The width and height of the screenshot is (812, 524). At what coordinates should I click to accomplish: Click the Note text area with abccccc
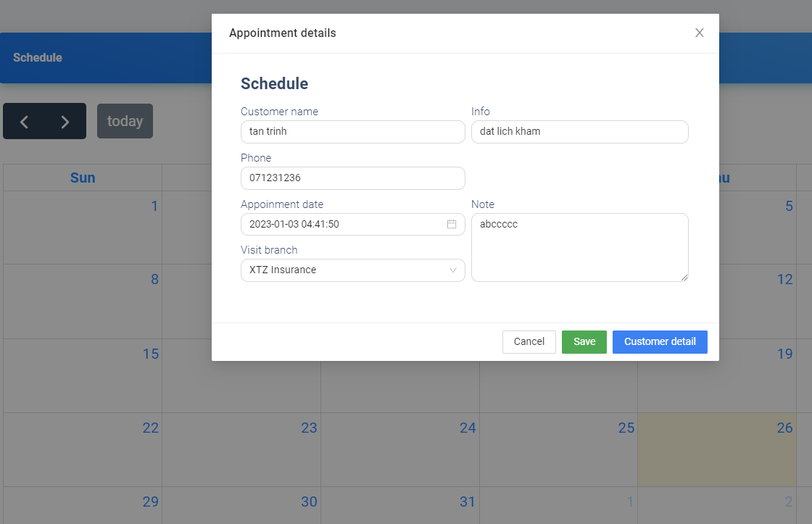[579, 246]
